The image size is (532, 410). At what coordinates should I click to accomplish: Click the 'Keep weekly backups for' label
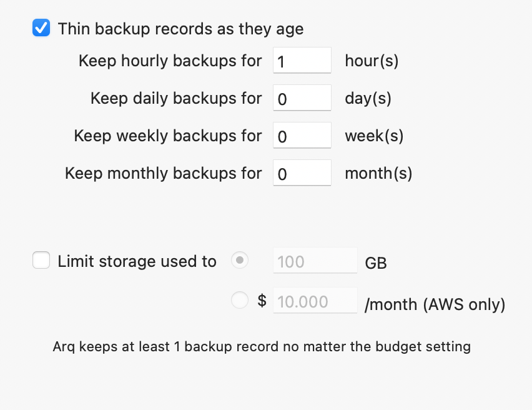click(x=168, y=136)
